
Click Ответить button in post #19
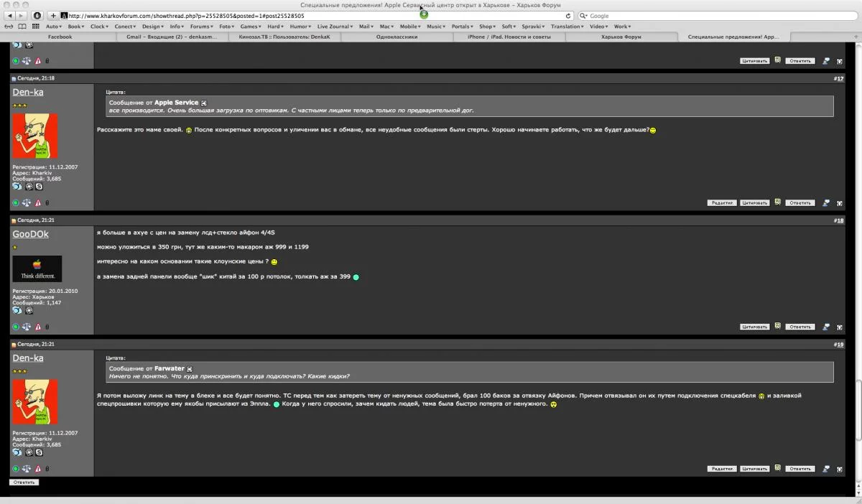point(800,469)
